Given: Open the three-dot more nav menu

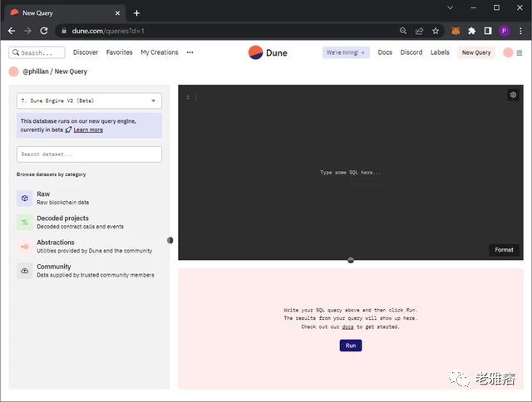Looking at the screenshot, I should [x=190, y=52].
